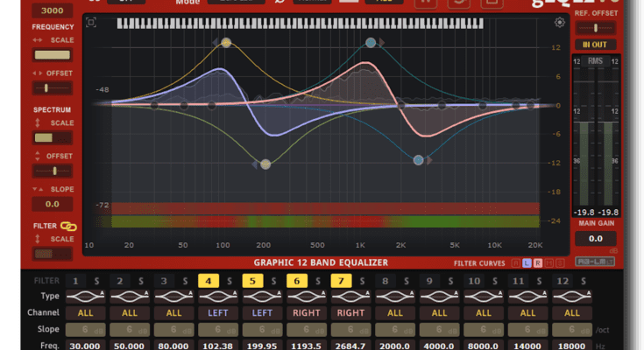Click the graph settings gear icon
644x350 pixels.
[x=559, y=23]
